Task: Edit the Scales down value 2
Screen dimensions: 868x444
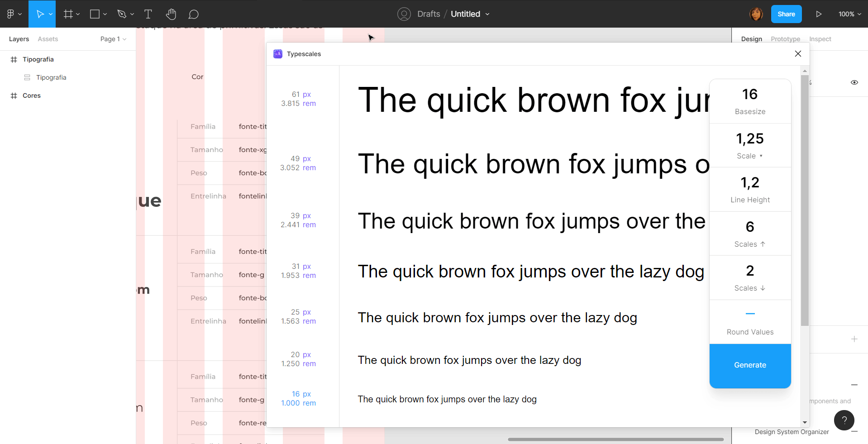Action: tap(750, 271)
